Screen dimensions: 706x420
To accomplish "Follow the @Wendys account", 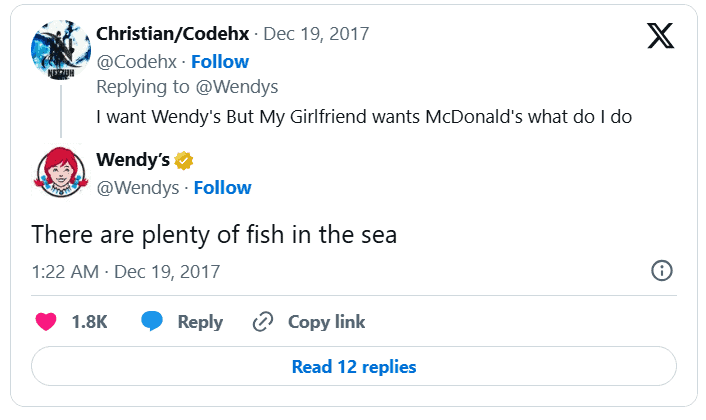I will (223, 187).
